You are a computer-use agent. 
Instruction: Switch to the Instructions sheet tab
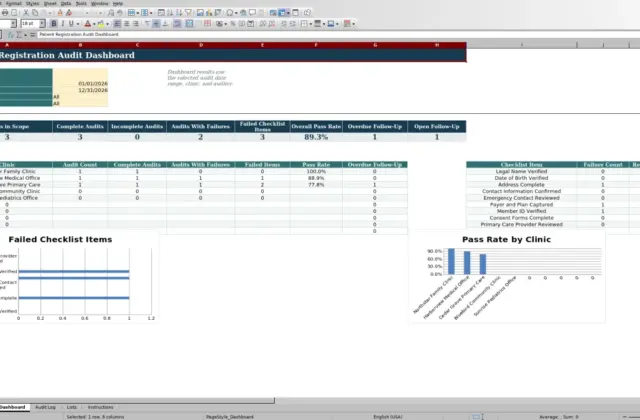(x=100, y=407)
